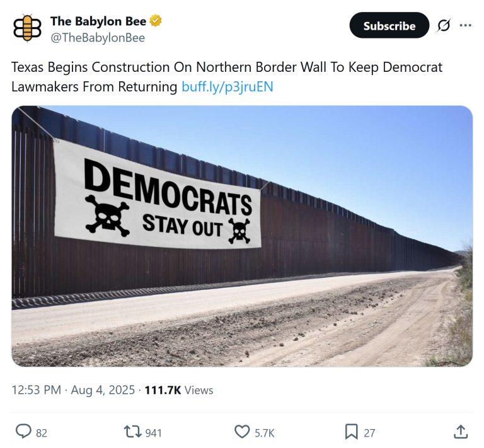
Task: Bookmark this tweet
Action: pyautogui.click(x=351, y=432)
